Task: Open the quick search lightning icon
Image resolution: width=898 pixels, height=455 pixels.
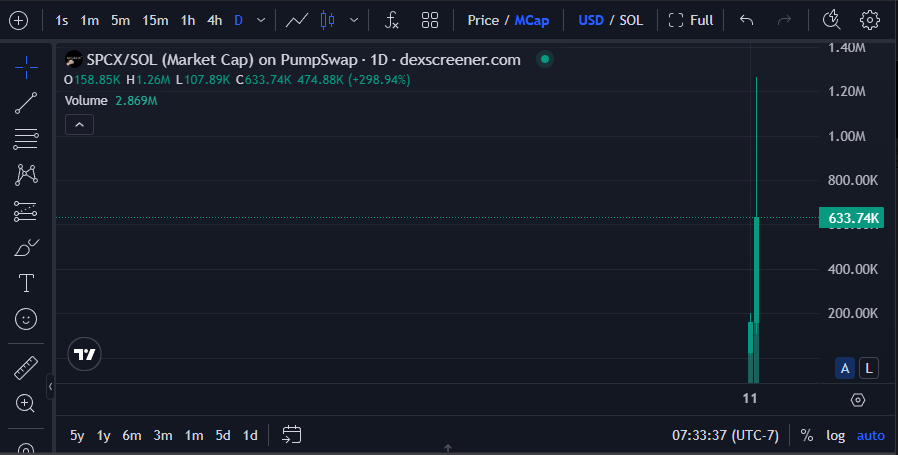Action: pyautogui.click(x=831, y=21)
